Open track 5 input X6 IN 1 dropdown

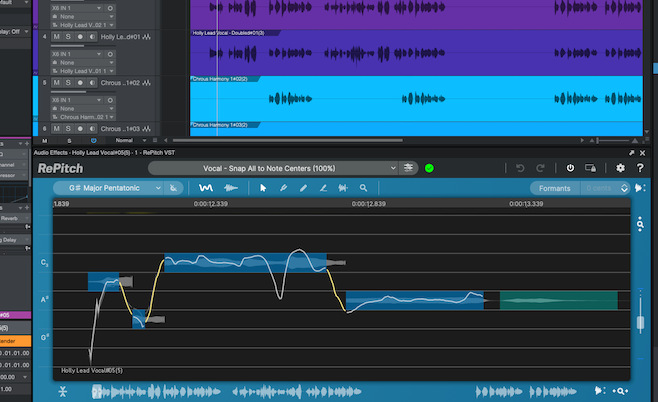tap(77, 100)
